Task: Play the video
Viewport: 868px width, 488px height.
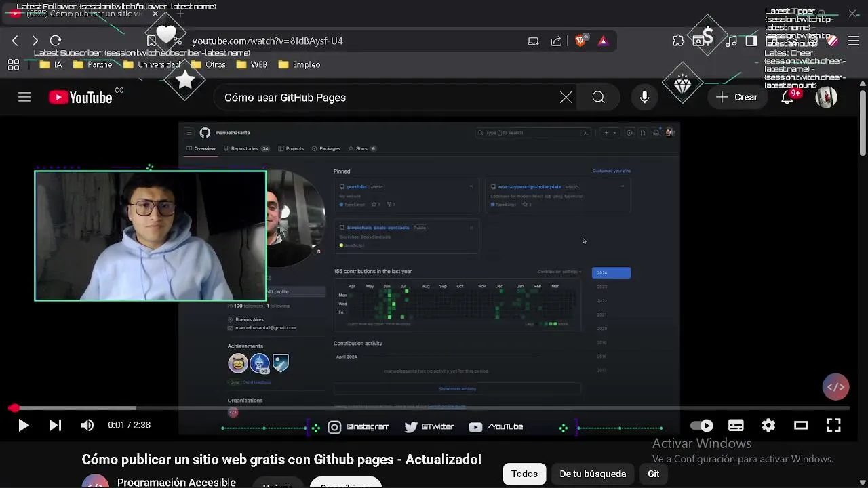Action: tap(23, 426)
